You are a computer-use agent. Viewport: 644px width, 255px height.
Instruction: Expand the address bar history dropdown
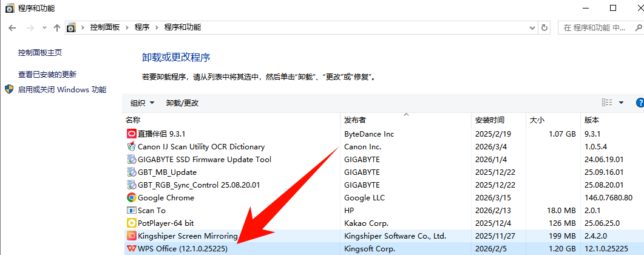[532, 27]
